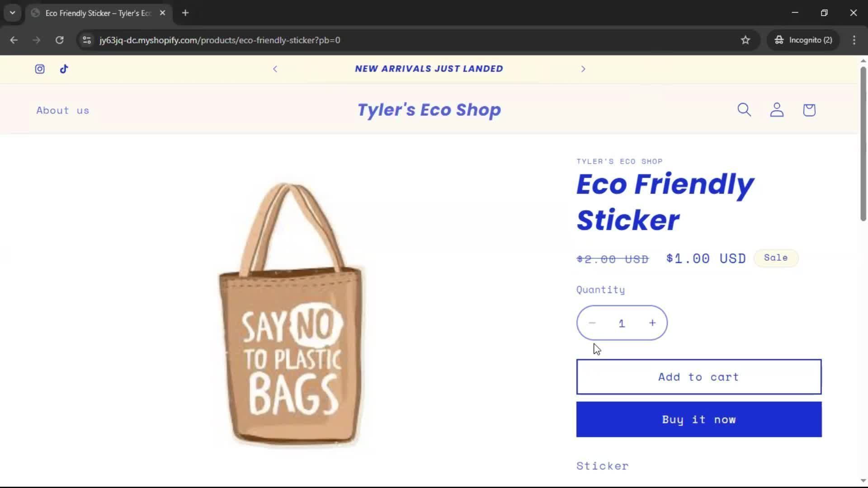Viewport: 868px width, 488px height.
Task: Open the shopping cart icon
Action: pos(809,110)
